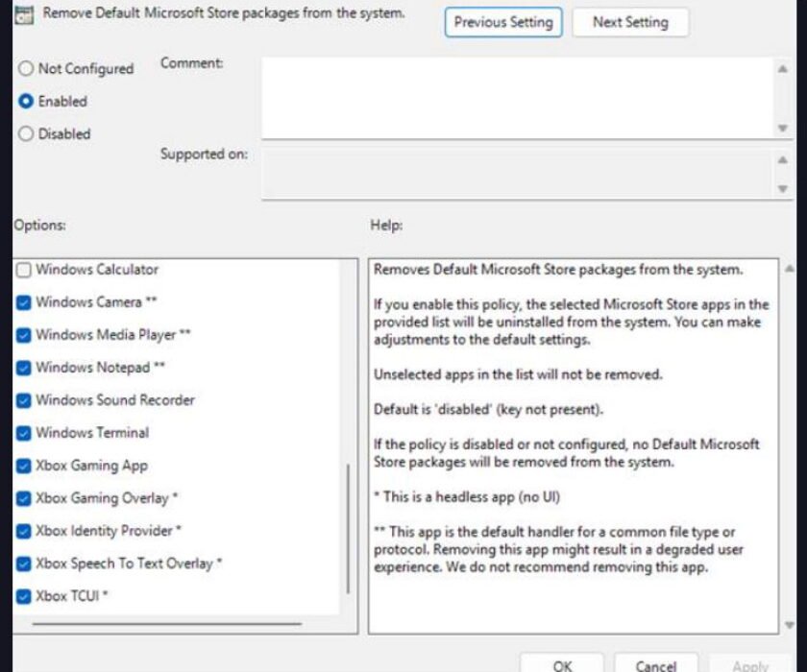Click the 'This is a headless app' note
Viewport: 807px width, 672px height.
point(467,497)
